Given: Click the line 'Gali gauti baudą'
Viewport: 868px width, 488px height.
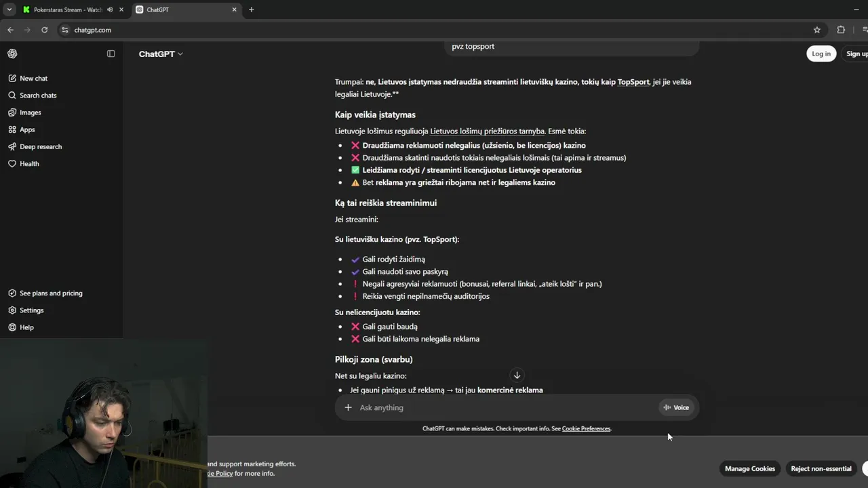Looking at the screenshot, I should (x=390, y=327).
